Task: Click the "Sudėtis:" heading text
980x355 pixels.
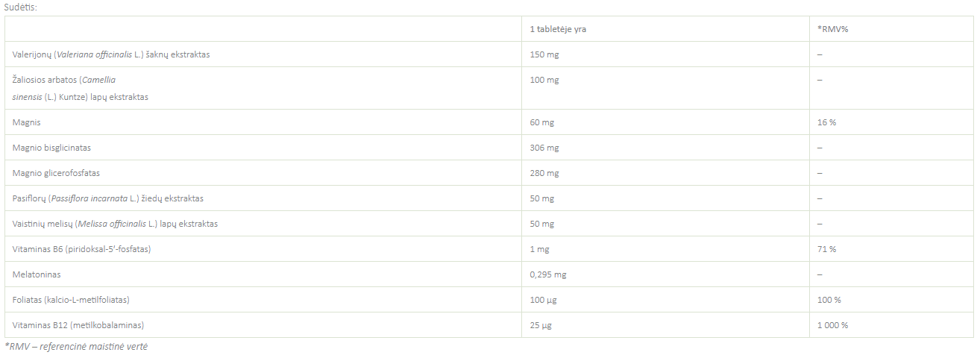Action: click(20, 7)
